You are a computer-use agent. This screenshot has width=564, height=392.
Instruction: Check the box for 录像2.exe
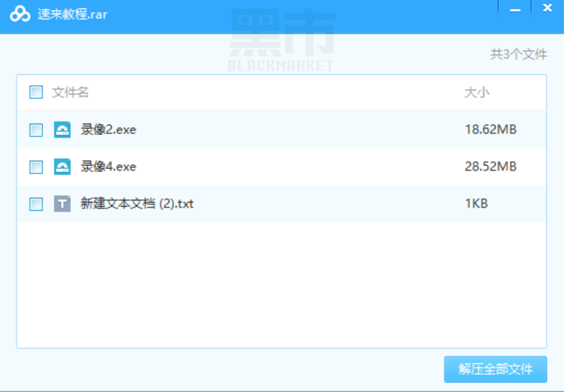(36, 129)
